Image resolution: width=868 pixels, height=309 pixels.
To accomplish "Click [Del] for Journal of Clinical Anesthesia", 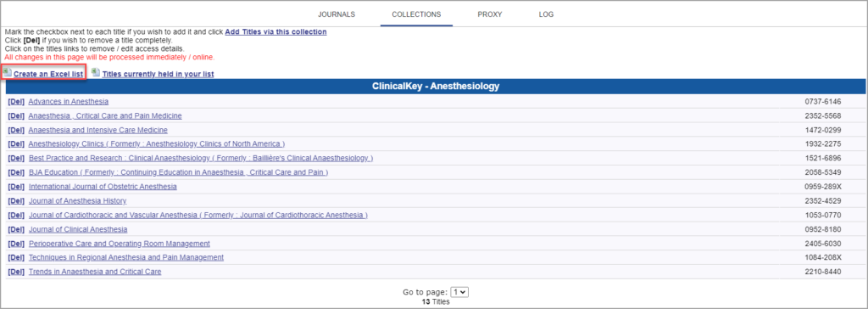I will click(17, 229).
